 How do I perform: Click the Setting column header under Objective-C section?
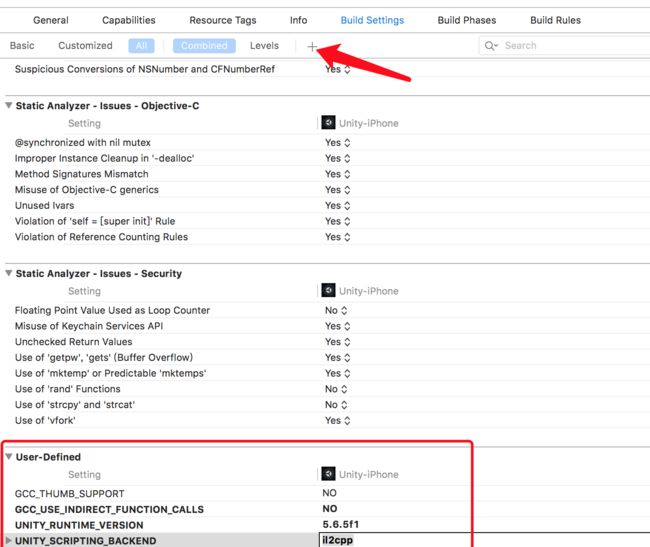84,123
